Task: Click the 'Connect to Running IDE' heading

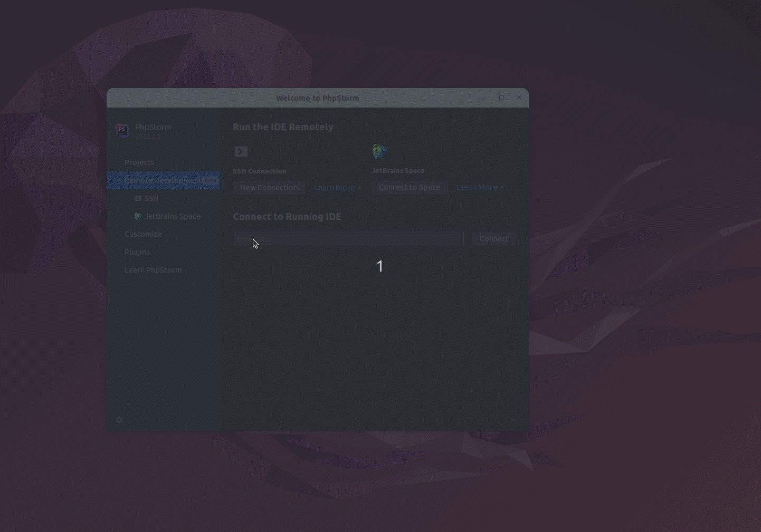Action: (287, 217)
